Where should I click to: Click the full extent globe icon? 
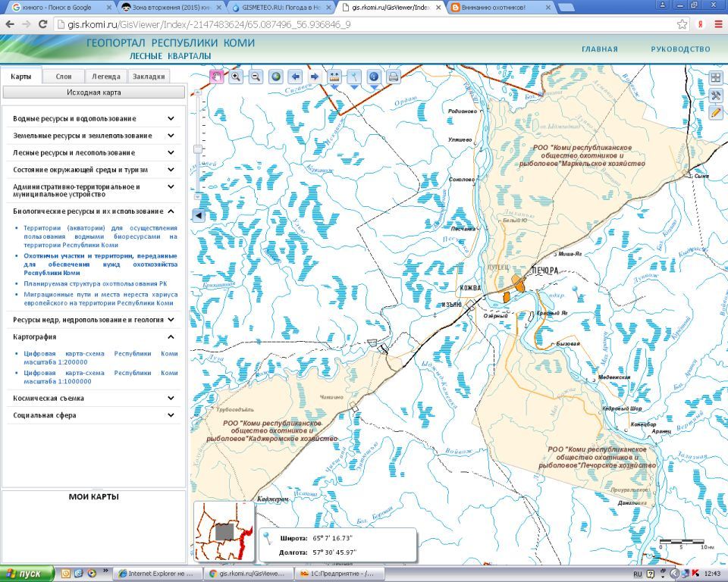275,77
